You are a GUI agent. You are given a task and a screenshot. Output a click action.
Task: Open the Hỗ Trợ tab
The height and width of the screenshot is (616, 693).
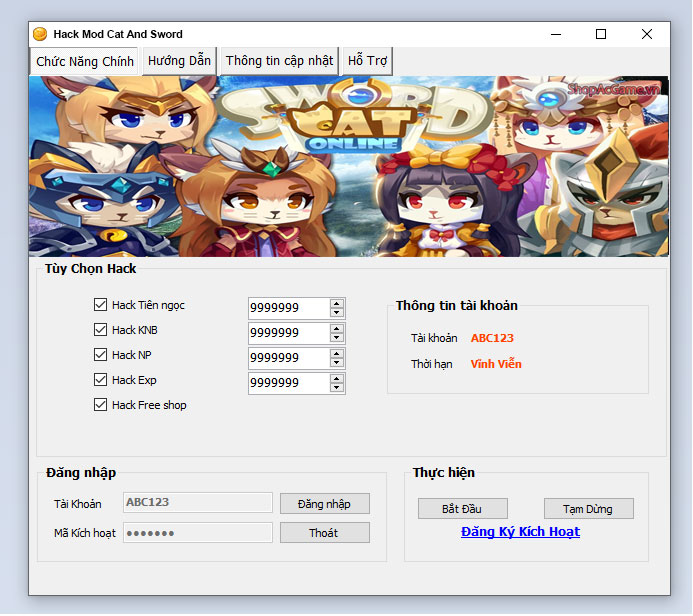coord(367,61)
